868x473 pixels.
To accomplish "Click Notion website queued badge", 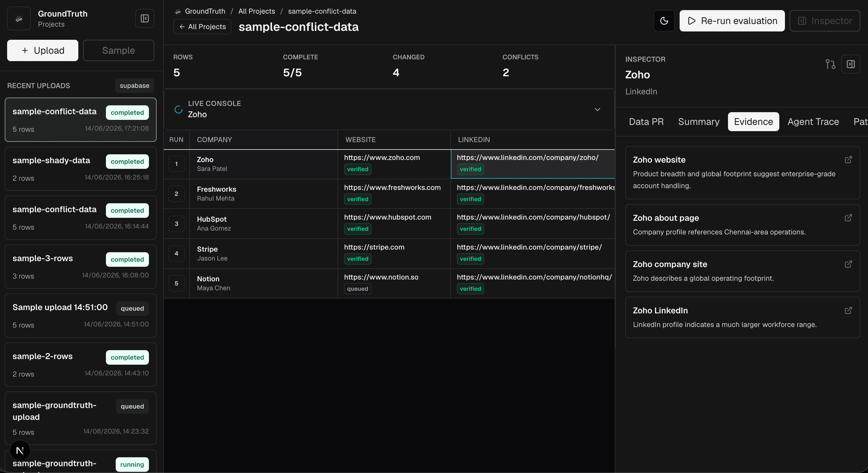I will (357, 289).
